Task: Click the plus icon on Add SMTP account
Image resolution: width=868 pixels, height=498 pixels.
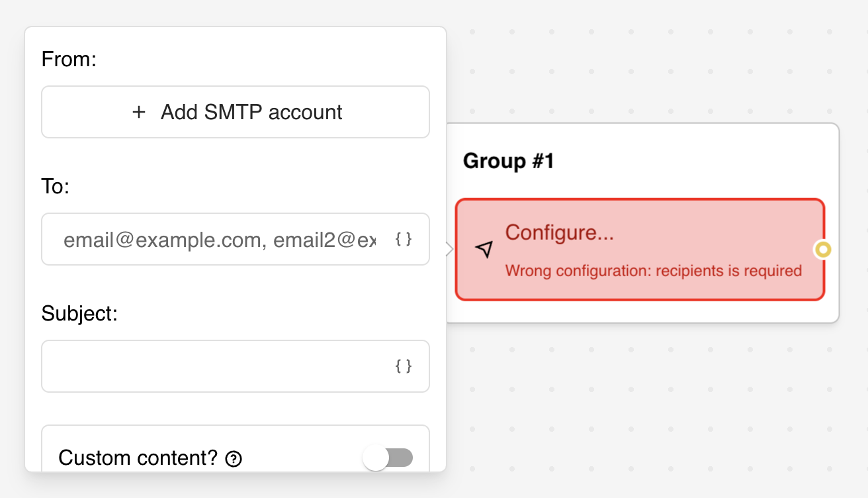Action: click(x=139, y=112)
